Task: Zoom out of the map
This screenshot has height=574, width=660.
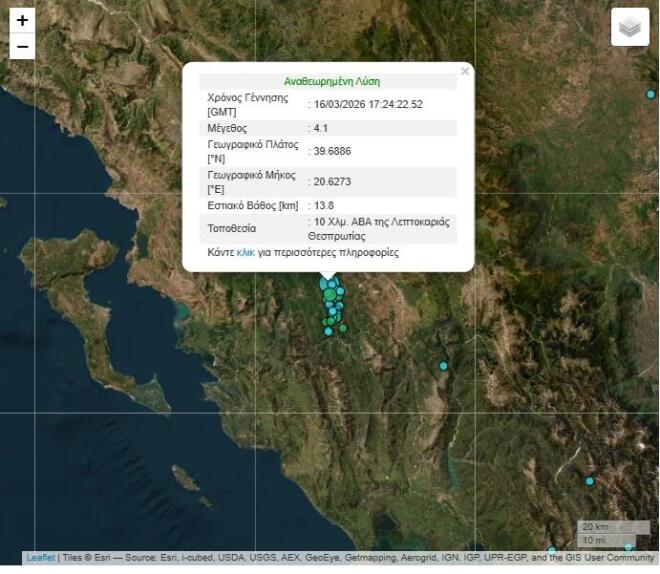Action: [22, 47]
